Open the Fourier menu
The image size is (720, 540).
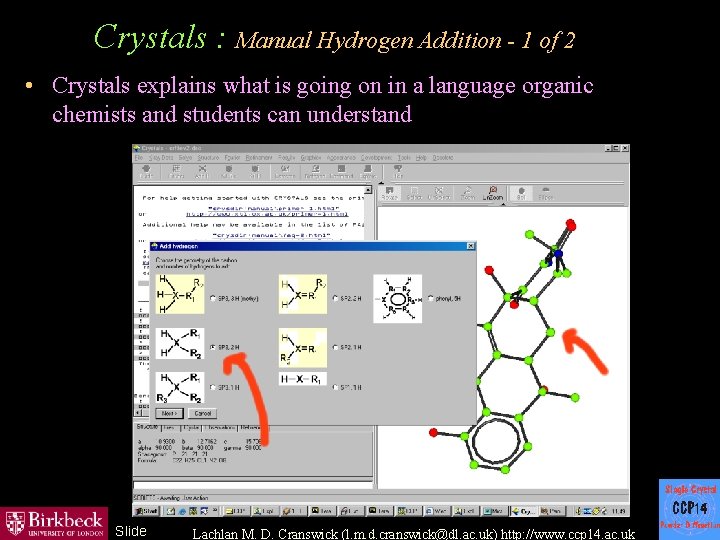(x=232, y=158)
